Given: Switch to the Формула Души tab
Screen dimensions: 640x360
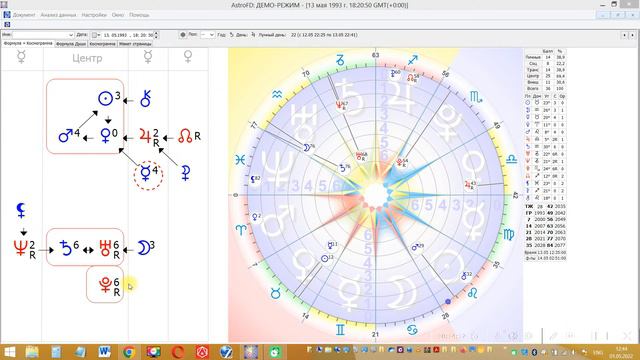Looking at the screenshot, I should pyautogui.click(x=71, y=44).
